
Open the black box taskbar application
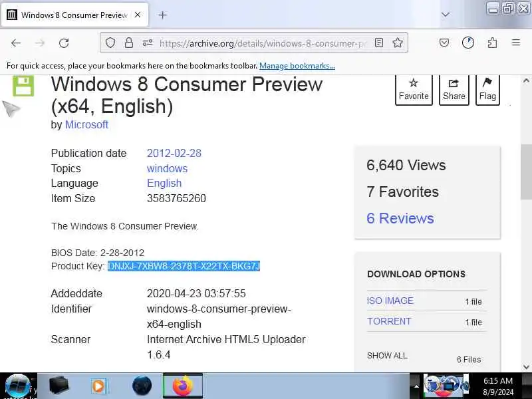[x=59, y=386]
